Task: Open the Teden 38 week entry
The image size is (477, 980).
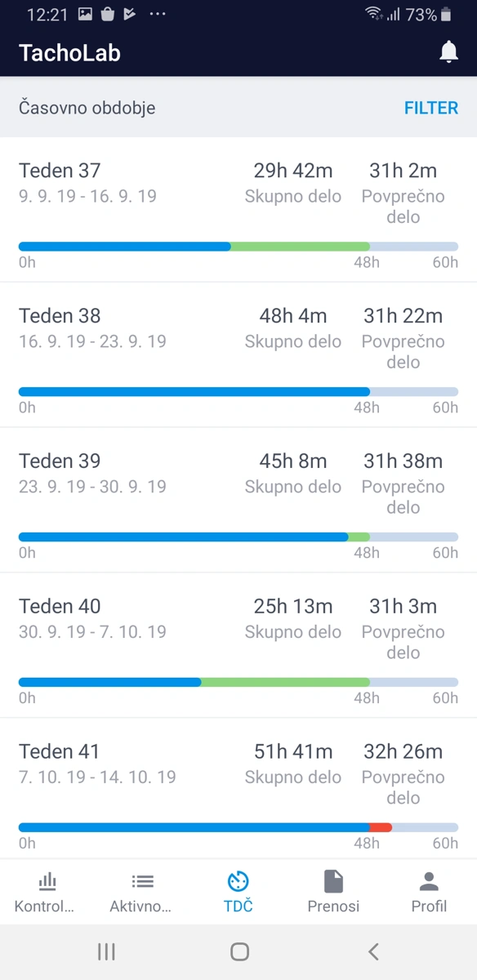Action: point(238,355)
